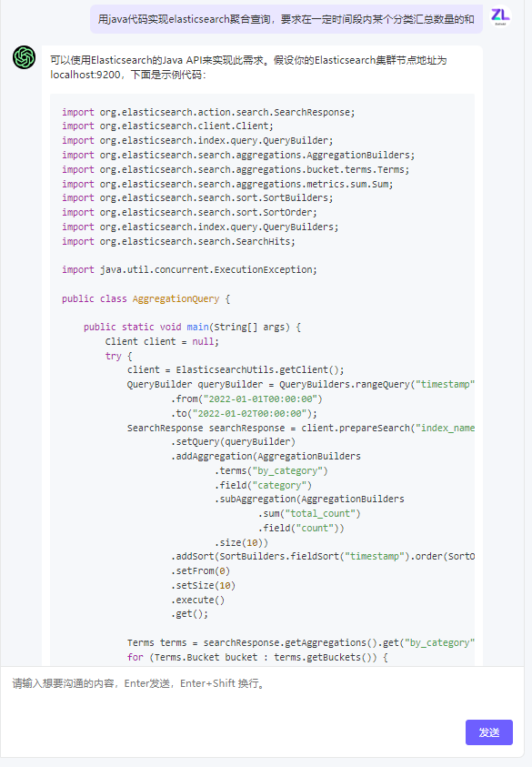Click the ZL user avatar icon

click(500, 16)
